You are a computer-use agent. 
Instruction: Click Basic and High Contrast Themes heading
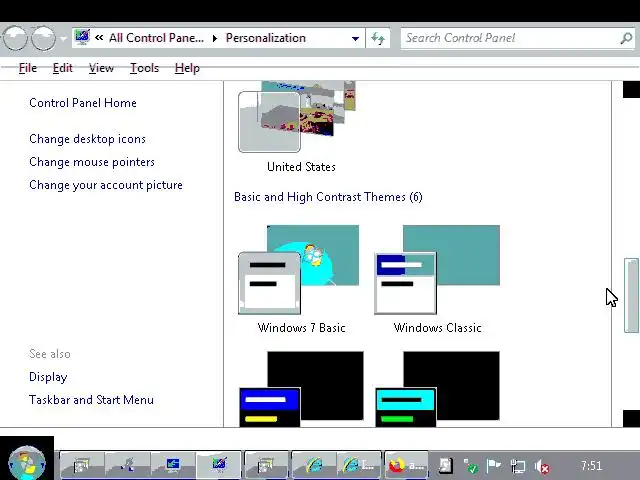pyautogui.click(x=328, y=197)
